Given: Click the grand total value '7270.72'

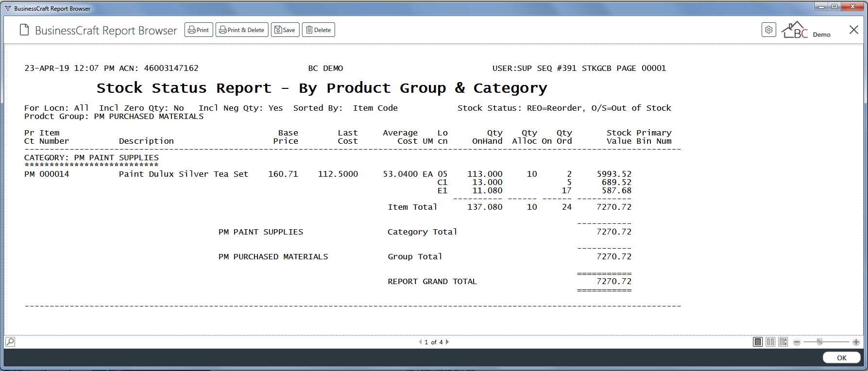Looking at the screenshot, I should point(614,281).
